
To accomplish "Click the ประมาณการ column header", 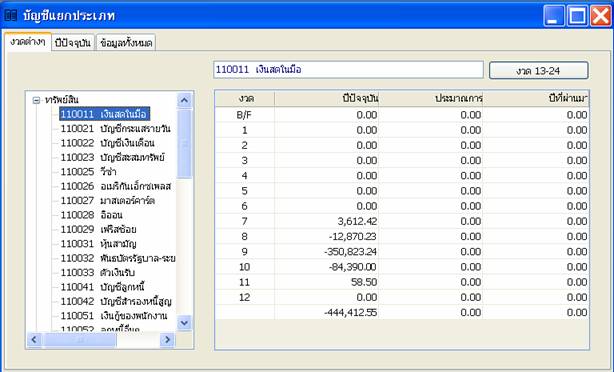I will click(430, 99).
